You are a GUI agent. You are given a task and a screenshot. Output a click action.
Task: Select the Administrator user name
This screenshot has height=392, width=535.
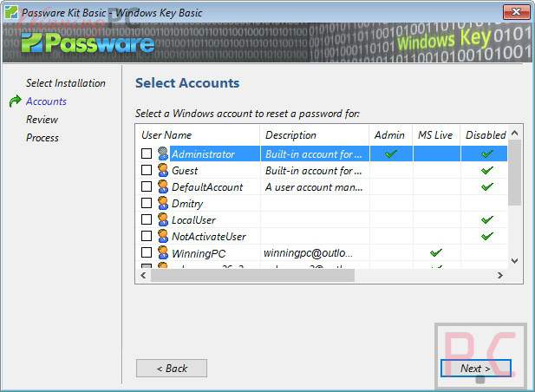click(x=204, y=154)
